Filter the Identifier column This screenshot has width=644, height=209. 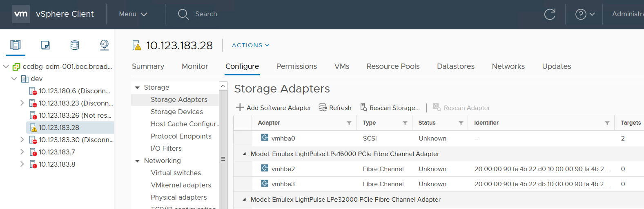click(607, 123)
